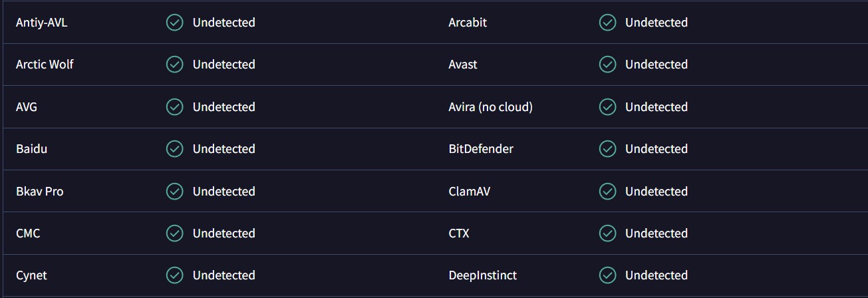This screenshot has height=298, width=868.
Task: Click the Baidu result checkmark icon
Action: pos(174,149)
